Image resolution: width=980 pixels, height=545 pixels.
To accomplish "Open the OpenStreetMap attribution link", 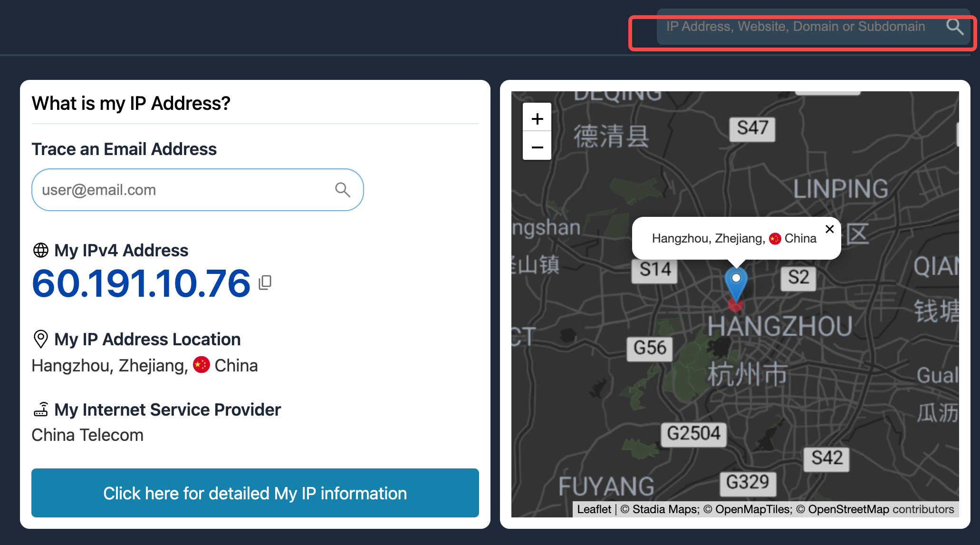I will coord(848,509).
